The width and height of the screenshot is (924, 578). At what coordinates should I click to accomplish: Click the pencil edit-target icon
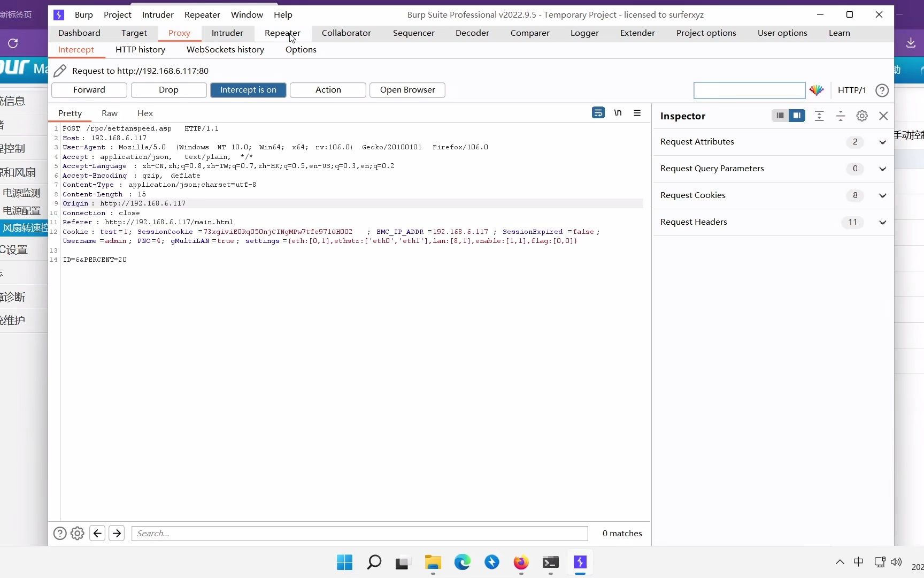60,71
